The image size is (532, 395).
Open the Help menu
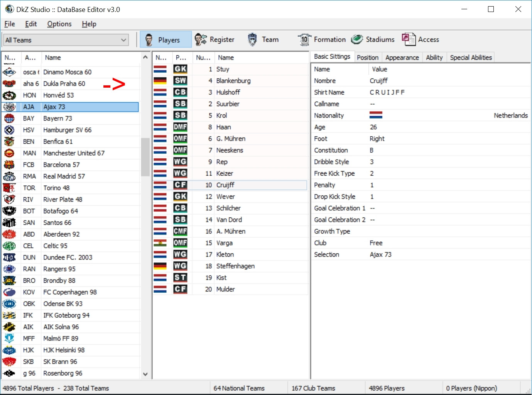(x=89, y=24)
